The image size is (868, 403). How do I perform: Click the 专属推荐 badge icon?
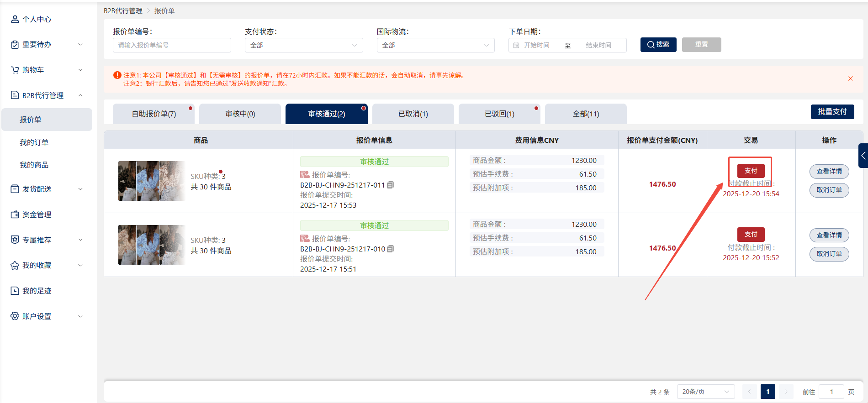[15, 240]
